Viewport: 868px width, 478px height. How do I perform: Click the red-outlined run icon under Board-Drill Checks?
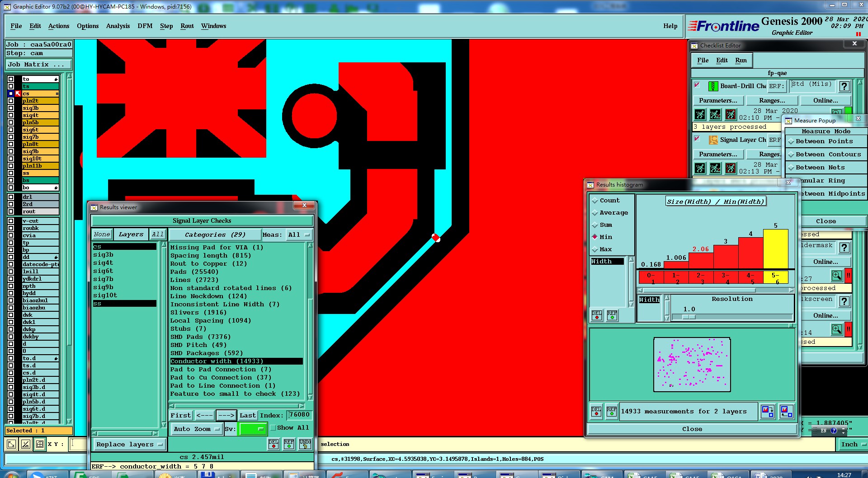pos(731,114)
